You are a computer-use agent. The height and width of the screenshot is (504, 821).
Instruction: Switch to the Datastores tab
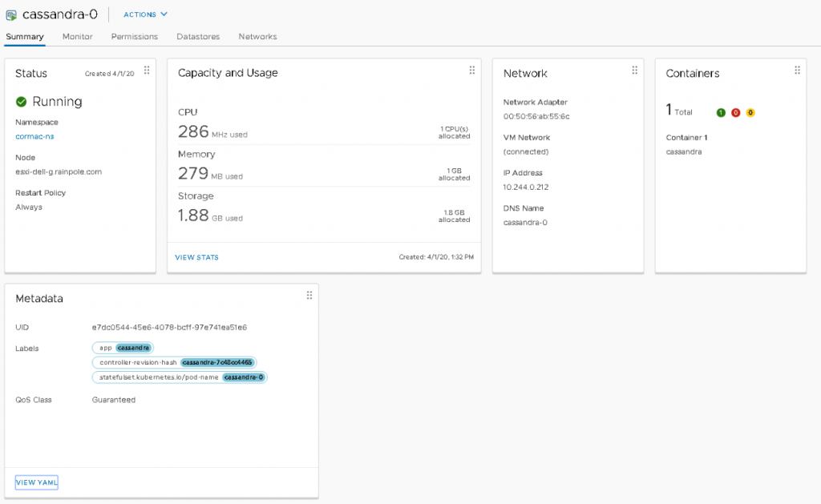(x=200, y=37)
